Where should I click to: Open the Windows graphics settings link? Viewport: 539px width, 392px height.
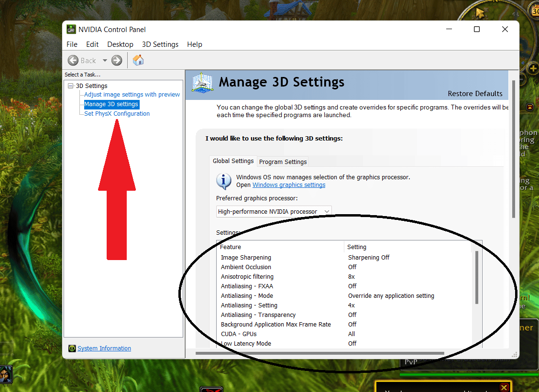(x=289, y=185)
